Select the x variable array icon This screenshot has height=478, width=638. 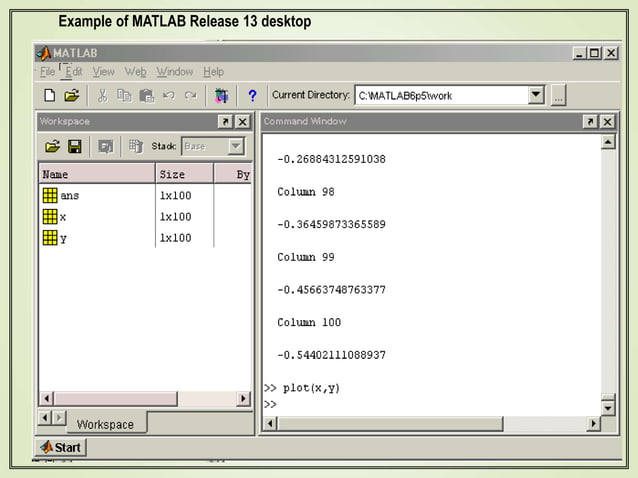50,216
